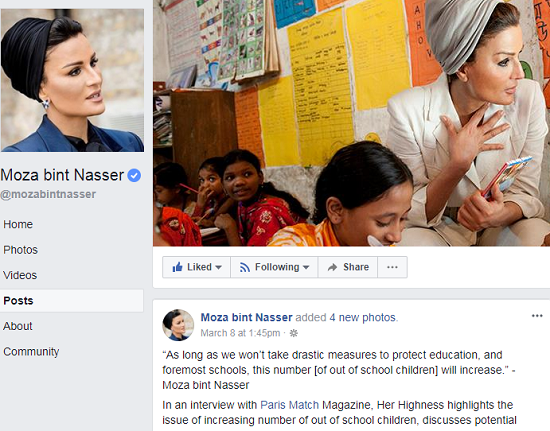Open the page's more options ellipsis button
Viewport: 550px width, 431px height.
[x=392, y=267]
